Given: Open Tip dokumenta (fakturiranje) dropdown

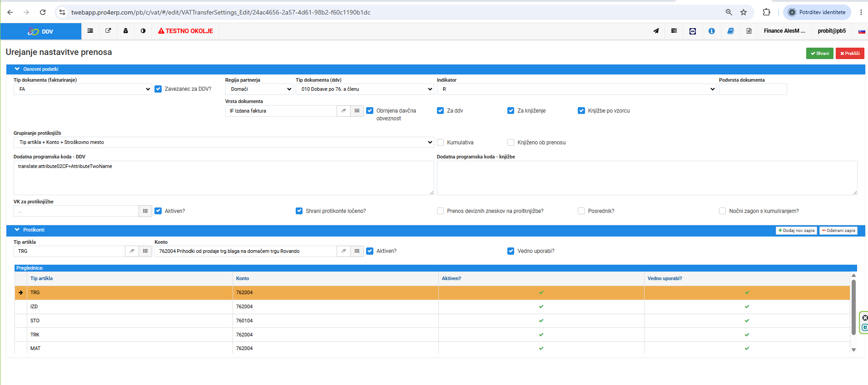Looking at the screenshot, I should [83, 89].
